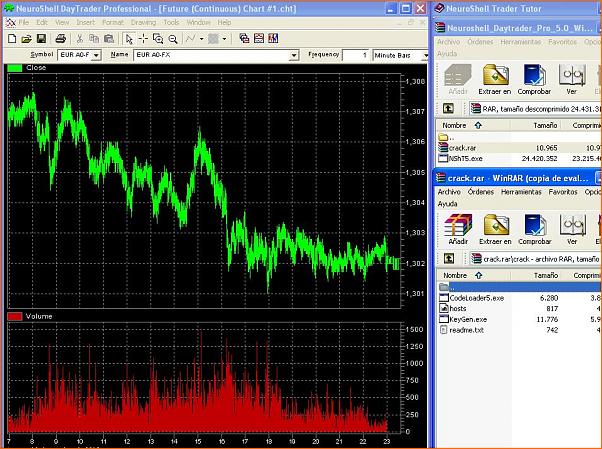Click the NeuroShell Trader Tutor window title

tap(494, 8)
